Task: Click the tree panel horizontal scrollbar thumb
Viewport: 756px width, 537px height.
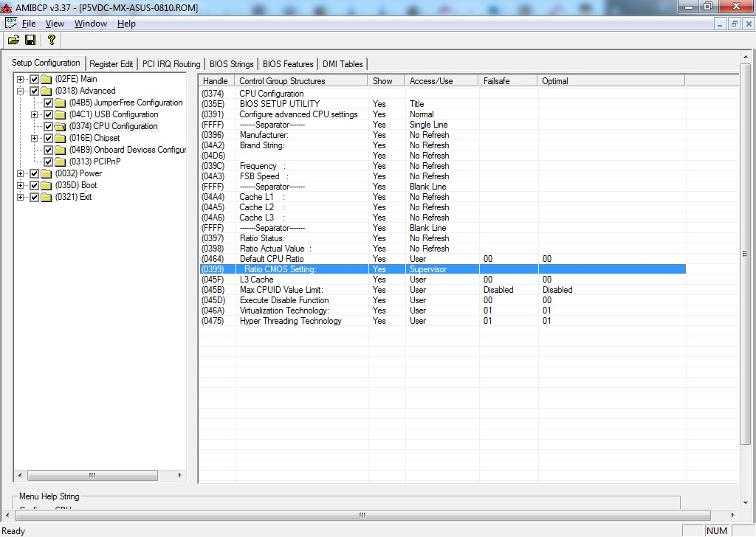Action: coord(92,475)
